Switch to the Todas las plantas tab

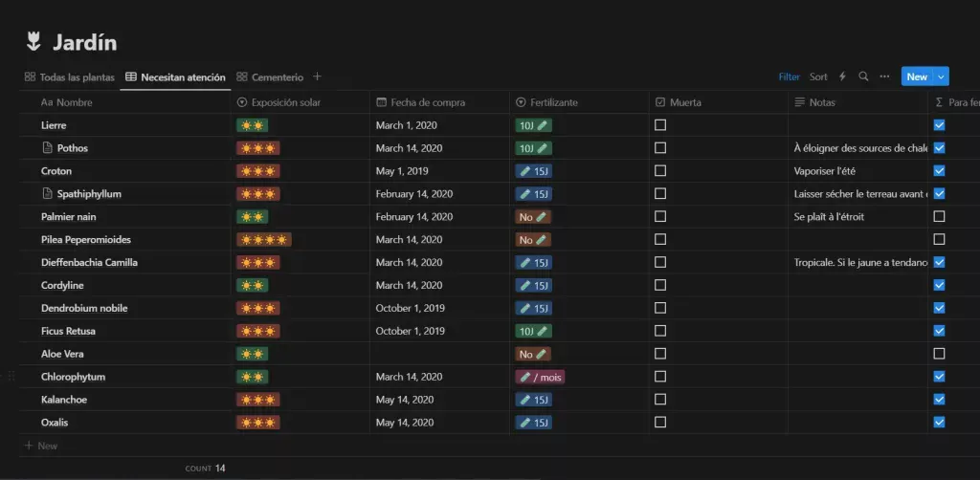[69, 76]
